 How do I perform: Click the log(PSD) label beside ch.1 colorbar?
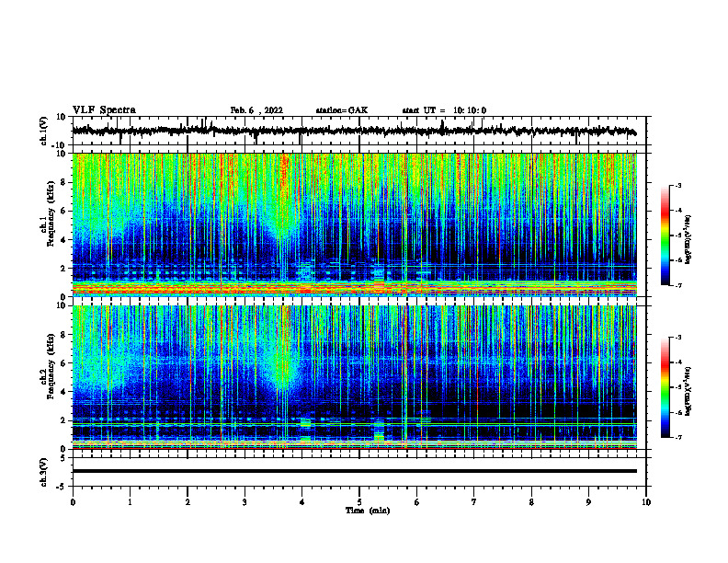(688, 240)
